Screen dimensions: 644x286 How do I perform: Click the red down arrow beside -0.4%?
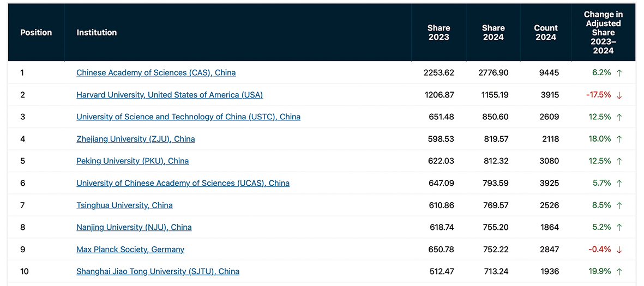pyautogui.click(x=619, y=250)
